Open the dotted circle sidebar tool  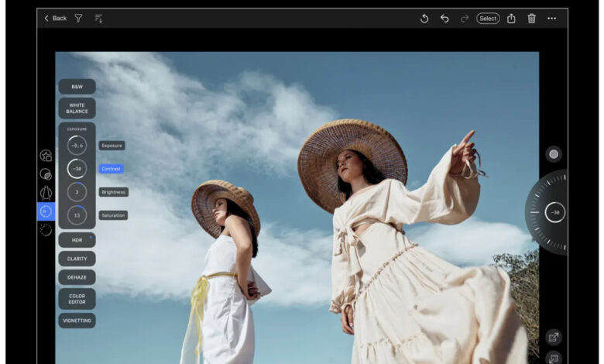pyautogui.click(x=46, y=230)
